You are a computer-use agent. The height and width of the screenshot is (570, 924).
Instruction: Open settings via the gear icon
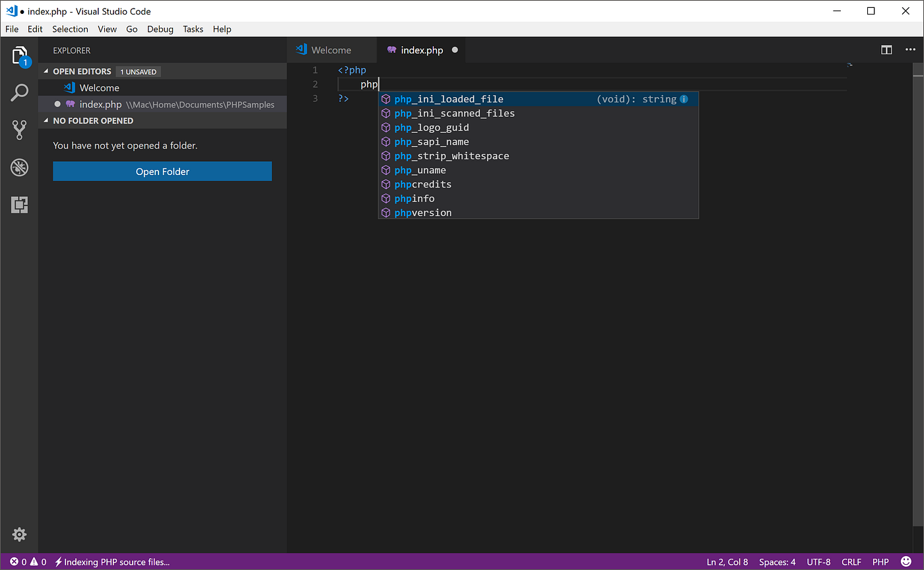[19, 534]
